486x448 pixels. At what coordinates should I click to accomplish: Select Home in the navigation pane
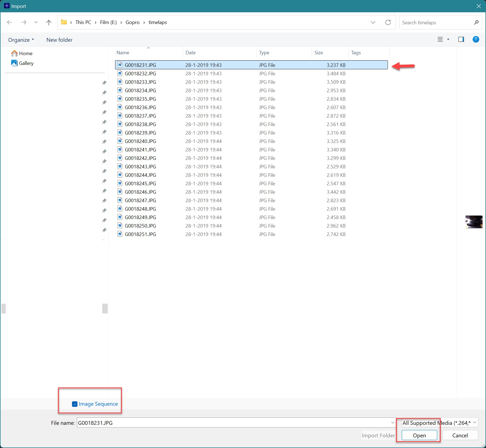pos(22,53)
